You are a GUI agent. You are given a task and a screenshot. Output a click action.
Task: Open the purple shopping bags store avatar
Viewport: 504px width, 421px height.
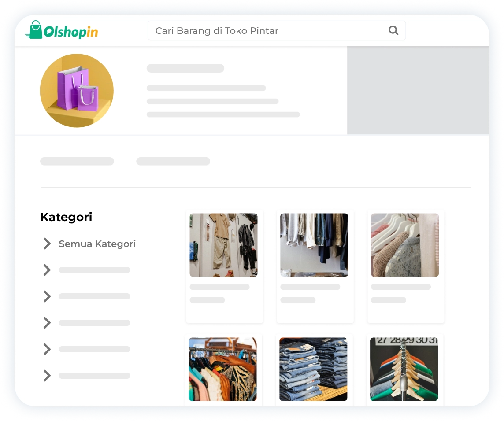point(77,91)
